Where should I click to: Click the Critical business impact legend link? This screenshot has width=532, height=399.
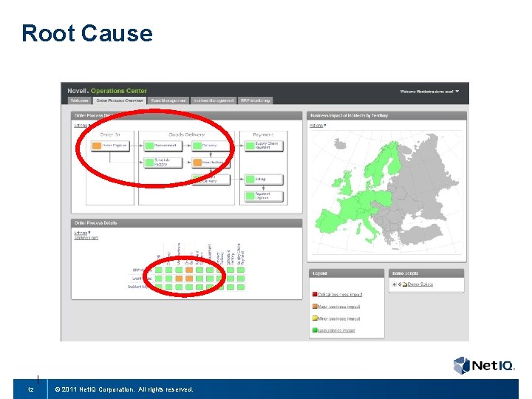(x=340, y=295)
